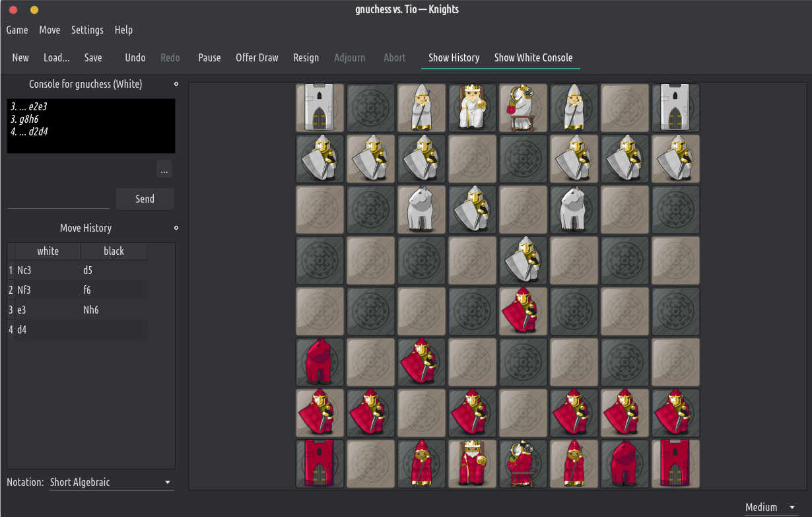Select the white pawn facing the red pawn

pyautogui.click(x=523, y=260)
